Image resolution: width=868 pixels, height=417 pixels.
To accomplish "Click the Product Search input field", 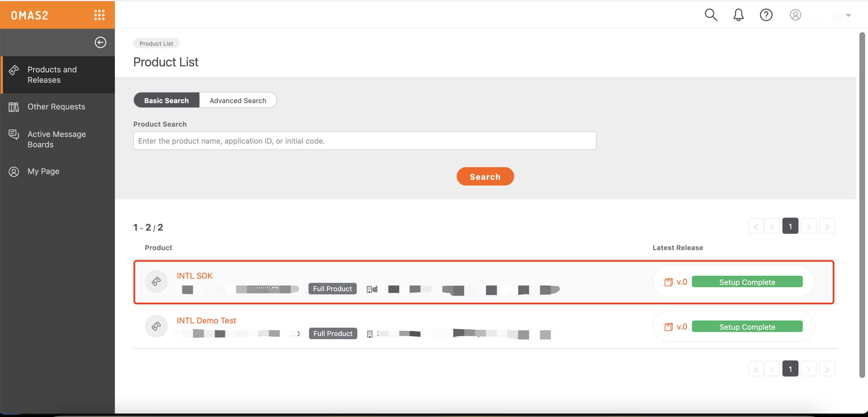I will [365, 140].
